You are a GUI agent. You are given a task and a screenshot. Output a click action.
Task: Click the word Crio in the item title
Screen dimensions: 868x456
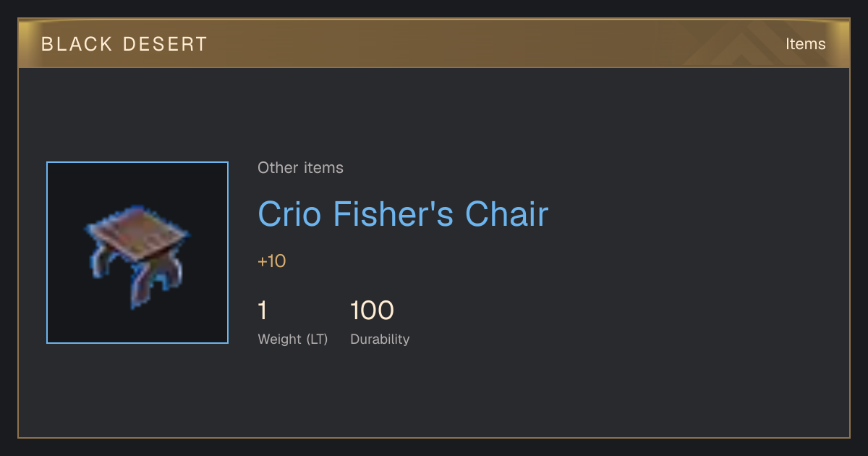click(289, 214)
